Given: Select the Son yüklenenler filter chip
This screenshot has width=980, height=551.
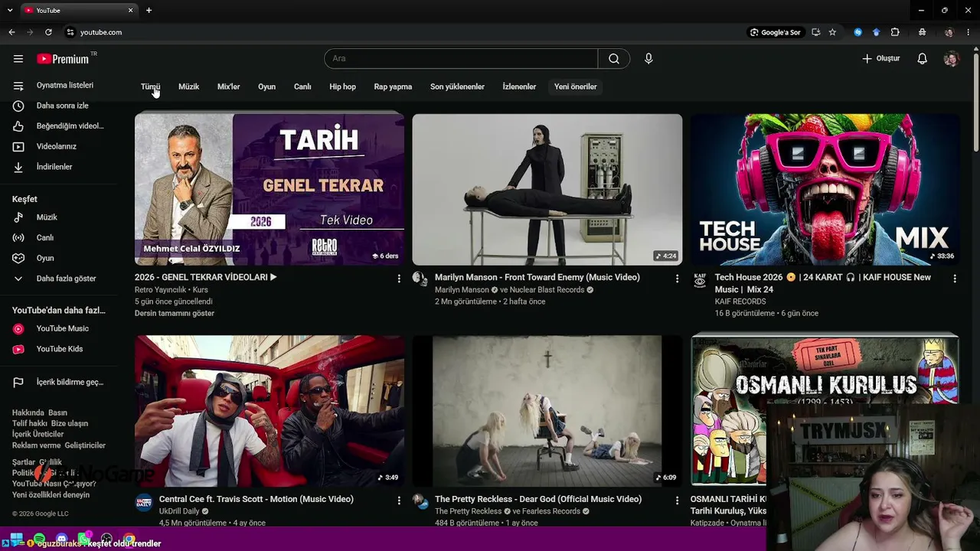Looking at the screenshot, I should tap(457, 86).
